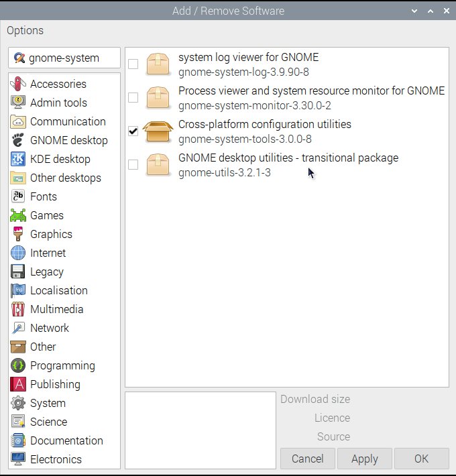Click the open box icon for gnome-system-tools
The height and width of the screenshot is (476, 456).
coord(158,131)
